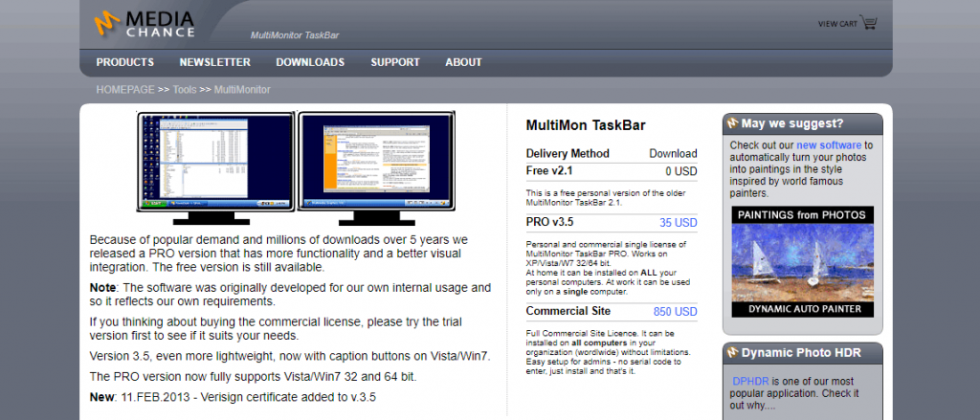Viewport: 980px width, 420px height.
Task: Click the Dynamic Photo HDR panel title
Action: [x=801, y=353]
